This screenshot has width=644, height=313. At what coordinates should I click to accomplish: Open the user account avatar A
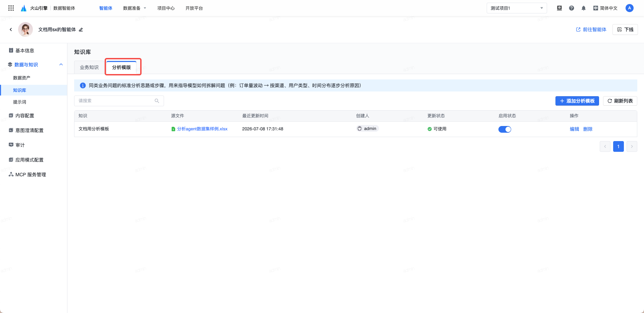point(630,8)
